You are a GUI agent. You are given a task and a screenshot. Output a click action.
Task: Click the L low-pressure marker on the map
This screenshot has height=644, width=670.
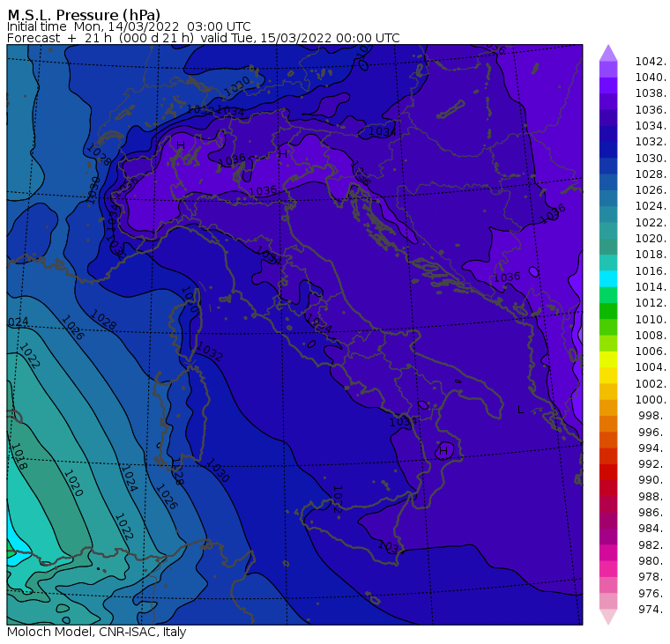point(520,410)
